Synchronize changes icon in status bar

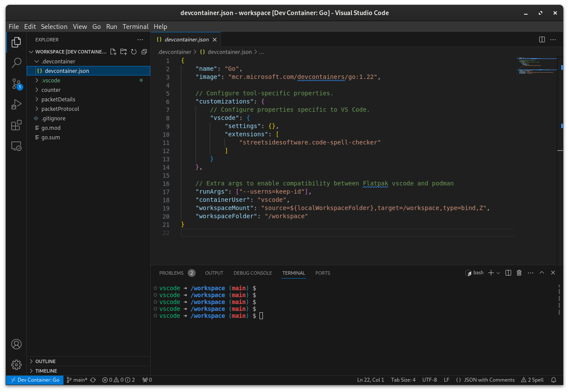[93, 380]
